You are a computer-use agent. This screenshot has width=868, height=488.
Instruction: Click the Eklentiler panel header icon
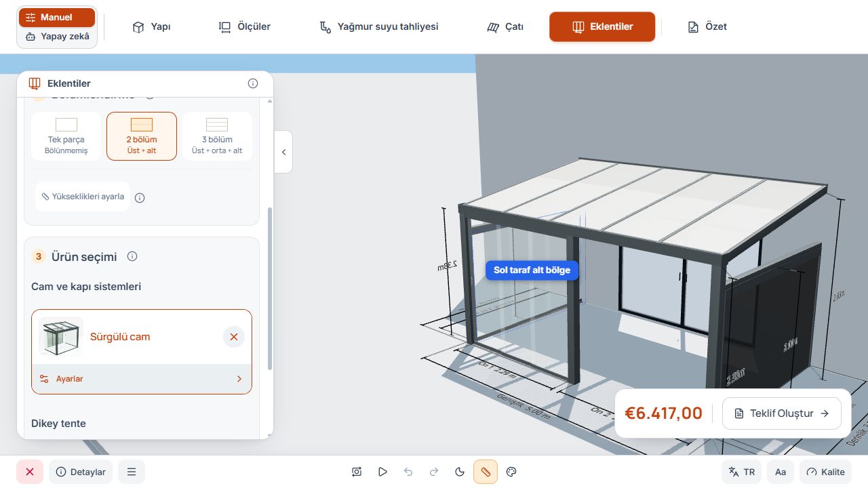click(x=35, y=83)
